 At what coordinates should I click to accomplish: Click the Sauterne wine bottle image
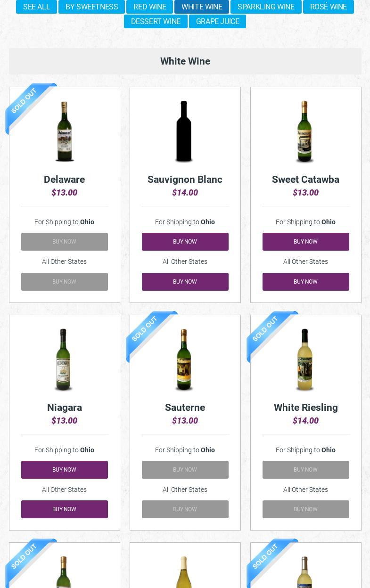[x=184, y=360]
